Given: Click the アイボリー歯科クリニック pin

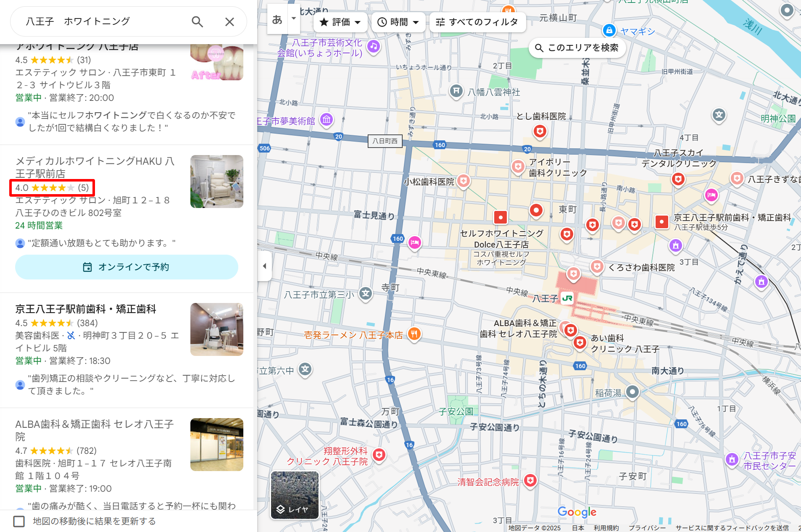Looking at the screenshot, I should [518, 166].
